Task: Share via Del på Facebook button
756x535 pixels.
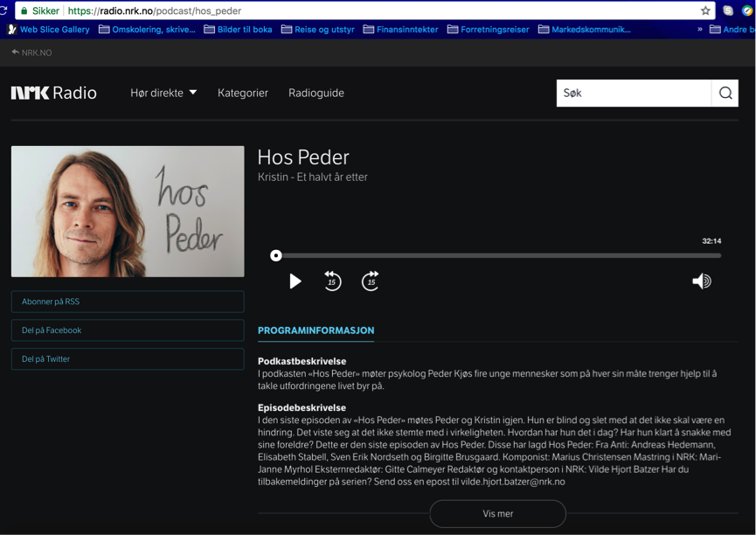Action: point(128,330)
